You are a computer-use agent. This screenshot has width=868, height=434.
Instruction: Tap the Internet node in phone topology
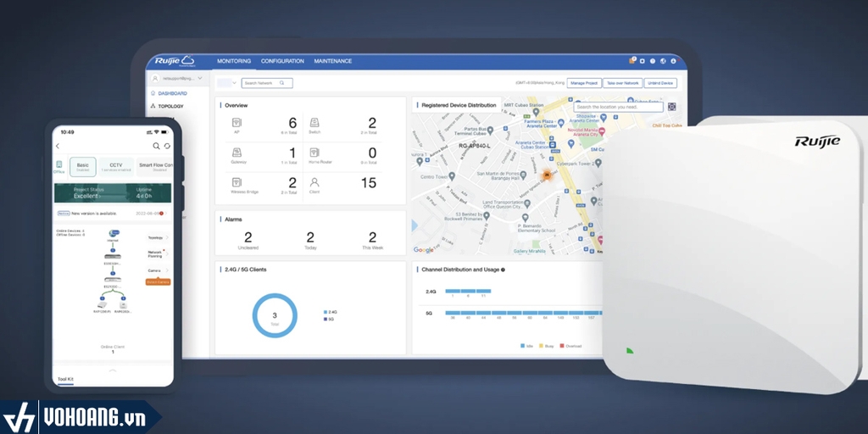point(113,235)
